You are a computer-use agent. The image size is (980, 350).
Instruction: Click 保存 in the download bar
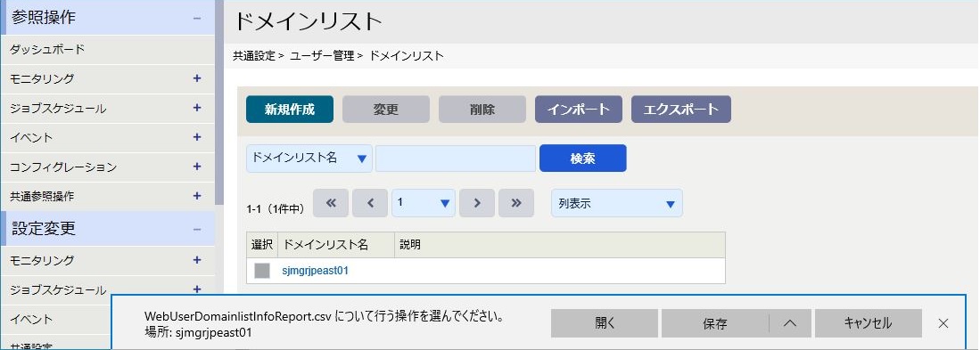(715, 323)
